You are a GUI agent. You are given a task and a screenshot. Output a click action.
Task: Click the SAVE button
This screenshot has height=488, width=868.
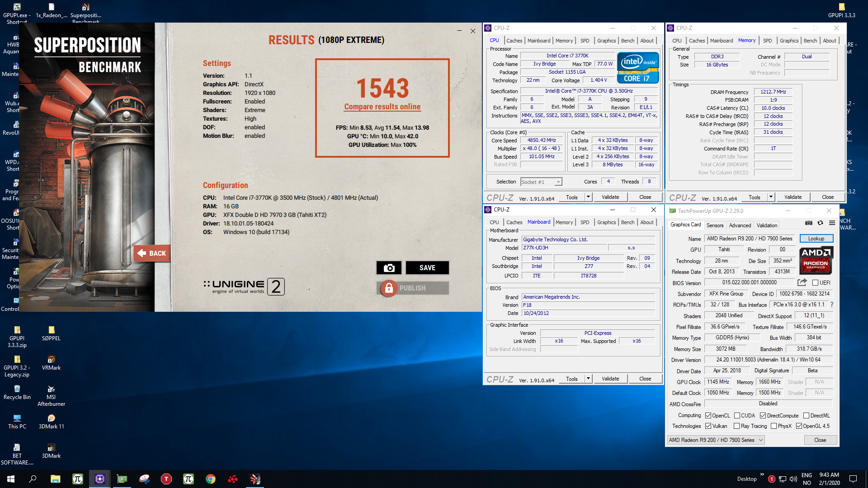tap(427, 268)
